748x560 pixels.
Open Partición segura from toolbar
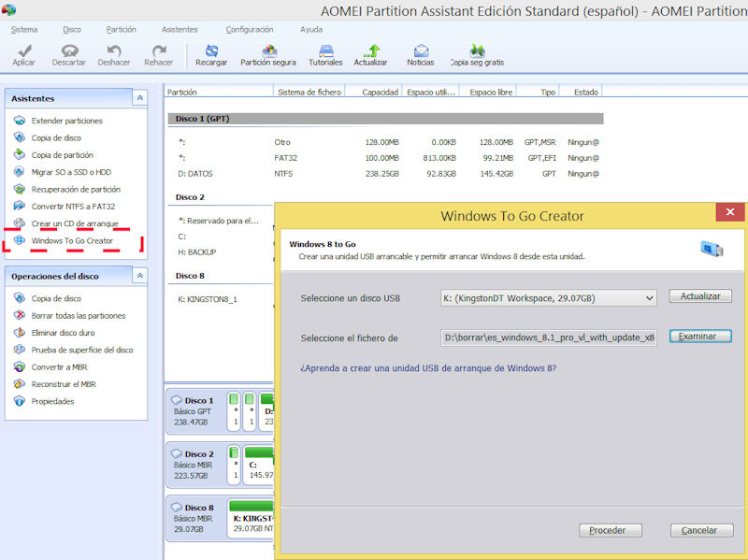coord(268,55)
